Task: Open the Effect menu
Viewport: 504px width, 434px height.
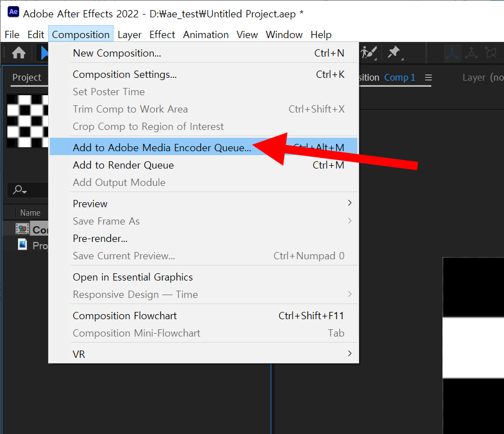Action: point(162,34)
